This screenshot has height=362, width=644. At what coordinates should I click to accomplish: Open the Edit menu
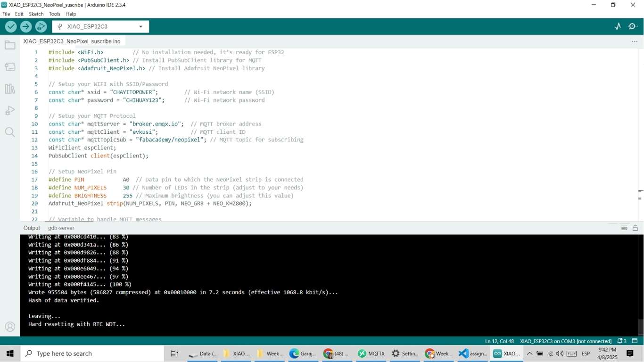point(19,14)
